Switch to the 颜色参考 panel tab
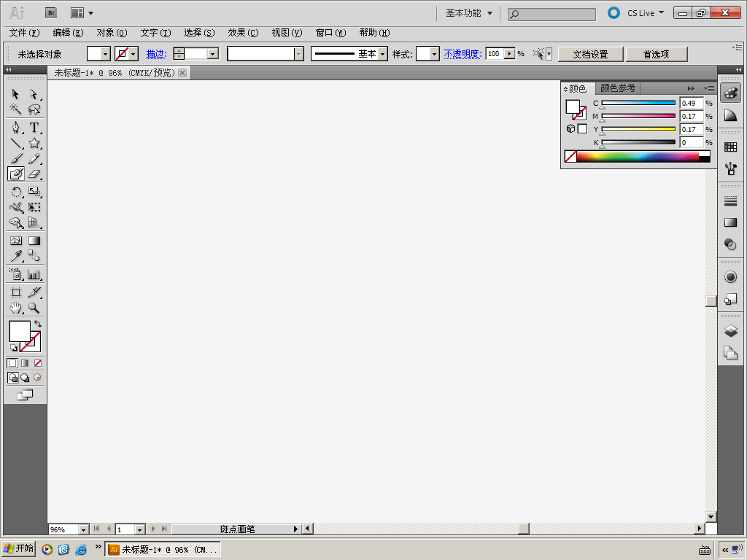 [x=617, y=88]
